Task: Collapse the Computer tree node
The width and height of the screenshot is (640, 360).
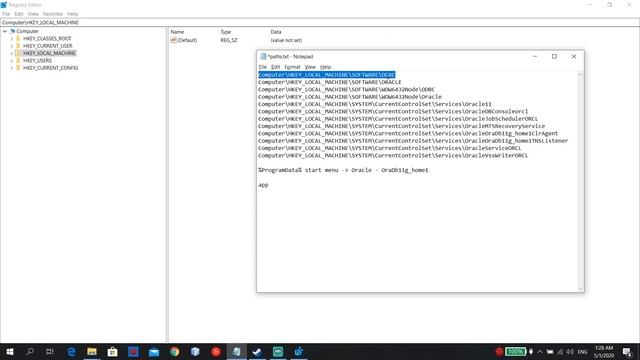Action: [5, 31]
